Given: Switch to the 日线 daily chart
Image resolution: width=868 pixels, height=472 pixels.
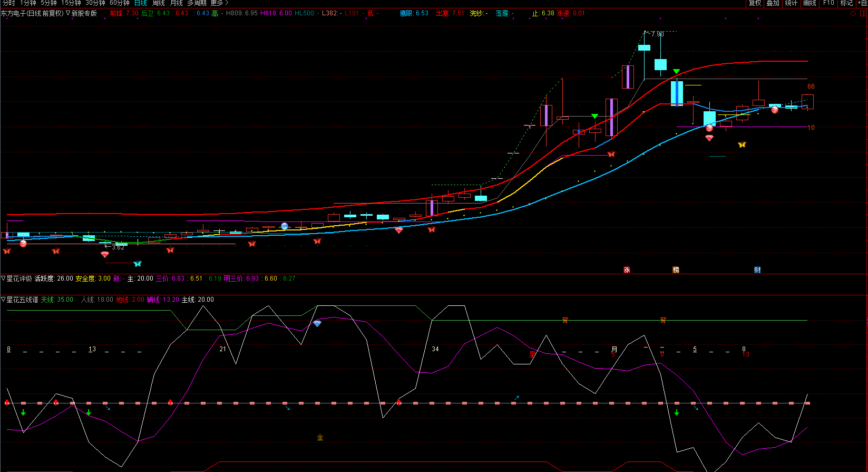Looking at the screenshot, I should [x=141, y=3].
